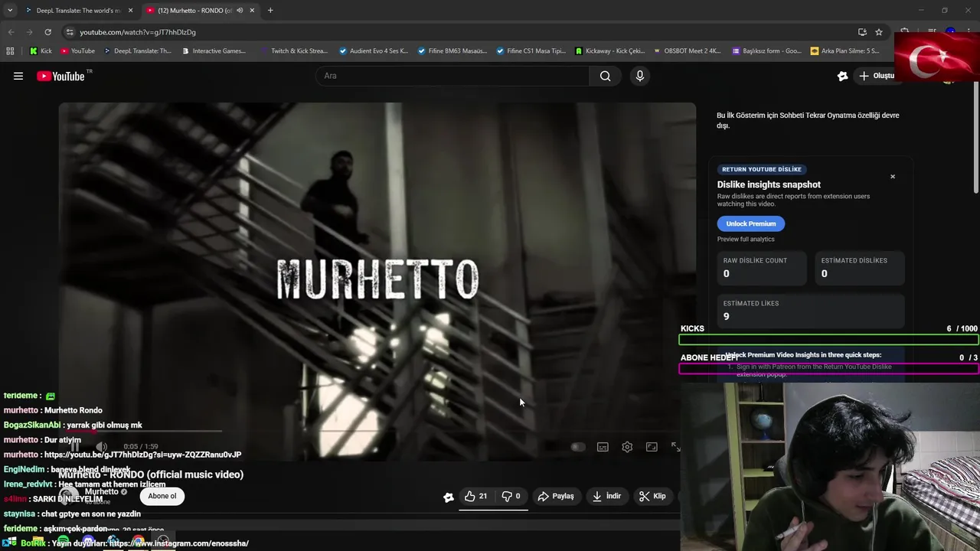Mute the video volume speaker
Screen dimensions: 980x551
(x=101, y=447)
